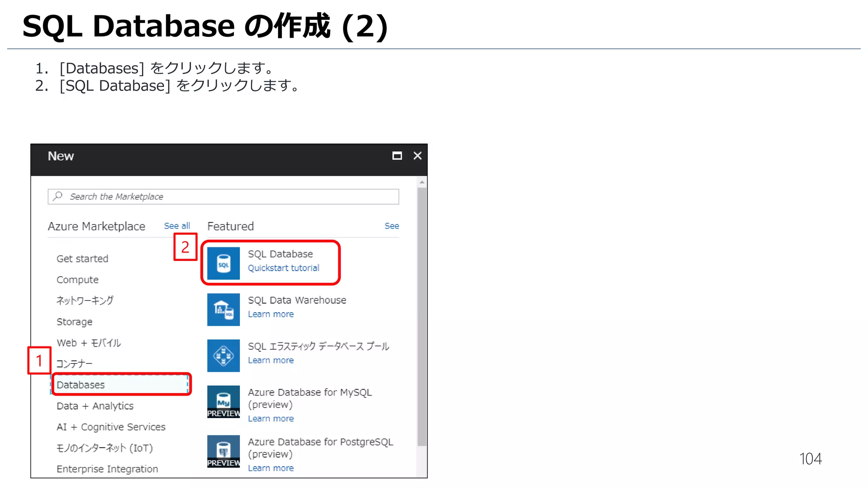Open Learn more under Azure Database for PostgreSQL

271,468
